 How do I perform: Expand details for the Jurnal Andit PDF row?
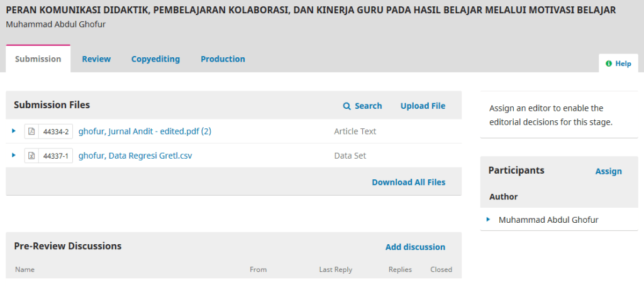(x=14, y=131)
